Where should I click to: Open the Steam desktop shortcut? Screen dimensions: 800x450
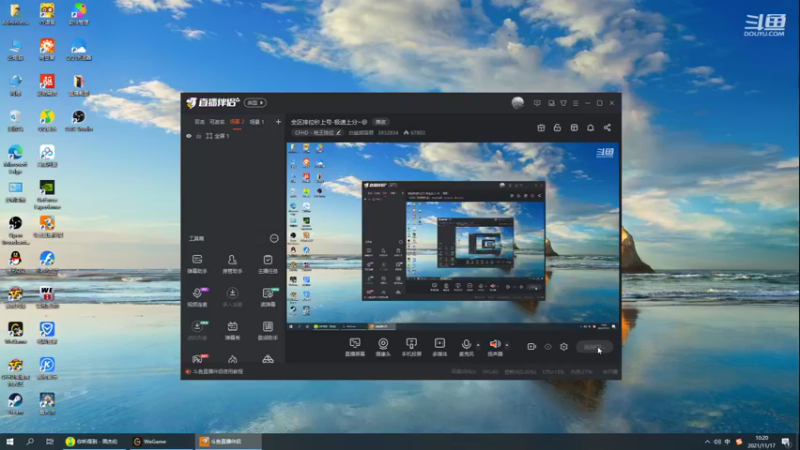[x=15, y=404]
